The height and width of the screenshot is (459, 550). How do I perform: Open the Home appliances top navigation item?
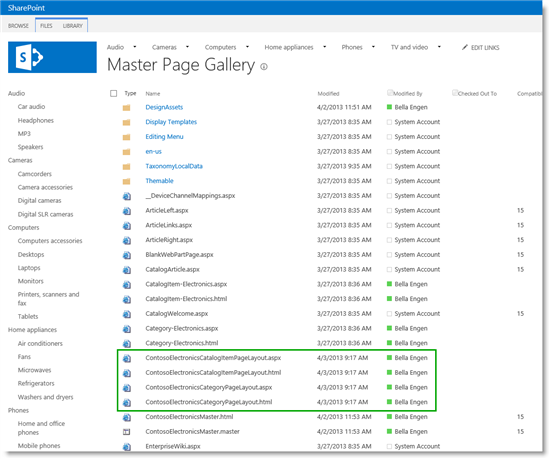(x=289, y=47)
